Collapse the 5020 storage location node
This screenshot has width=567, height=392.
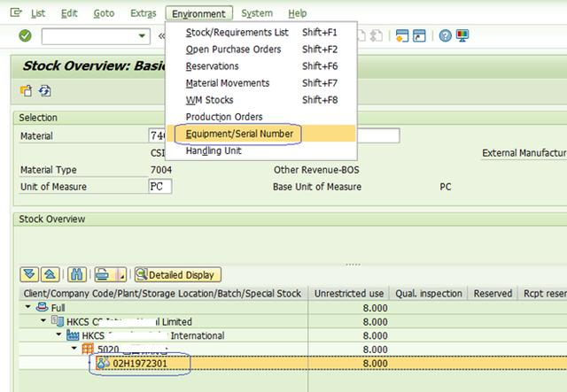click(73, 350)
